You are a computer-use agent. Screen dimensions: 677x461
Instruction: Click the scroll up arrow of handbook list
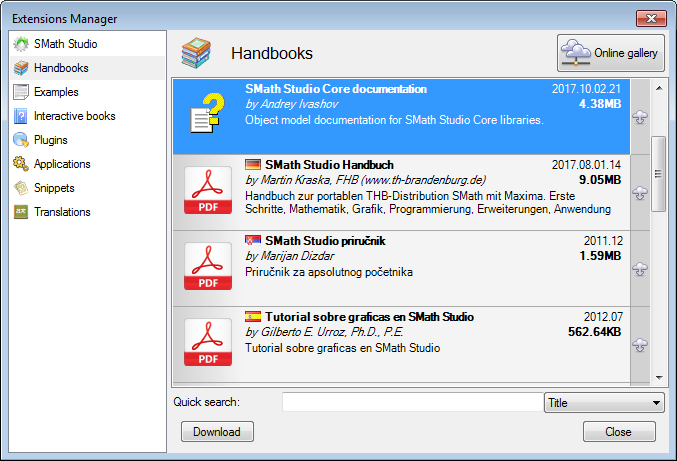pos(658,86)
